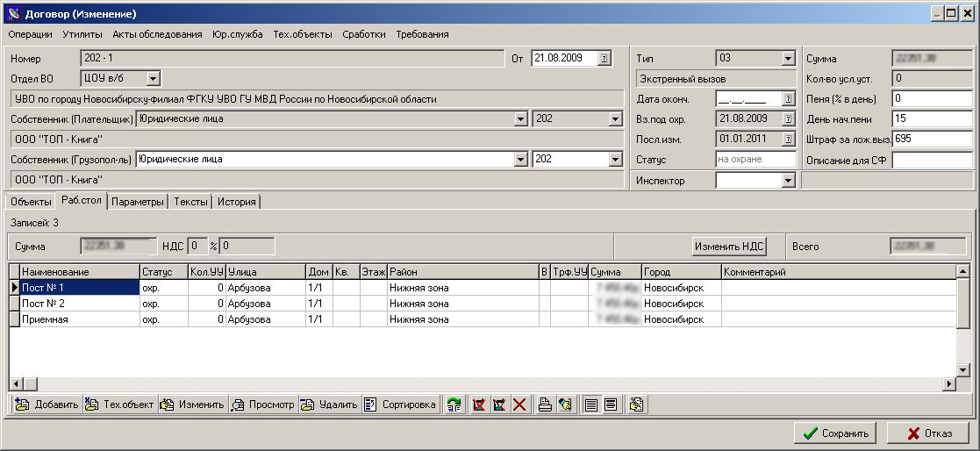Click the Сортировка toolbar button

click(x=399, y=404)
